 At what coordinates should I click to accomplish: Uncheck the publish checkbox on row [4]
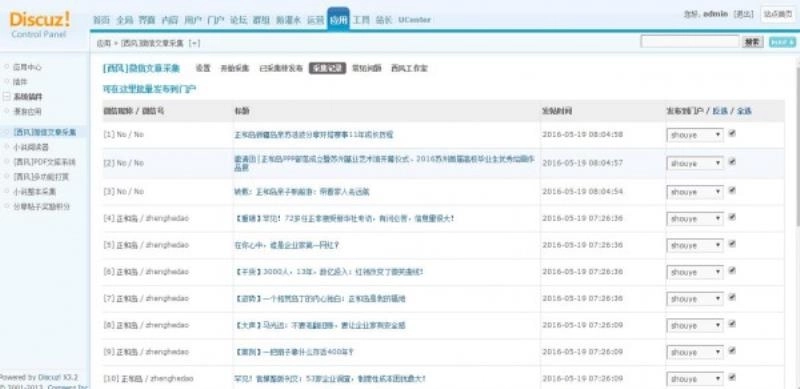point(732,217)
